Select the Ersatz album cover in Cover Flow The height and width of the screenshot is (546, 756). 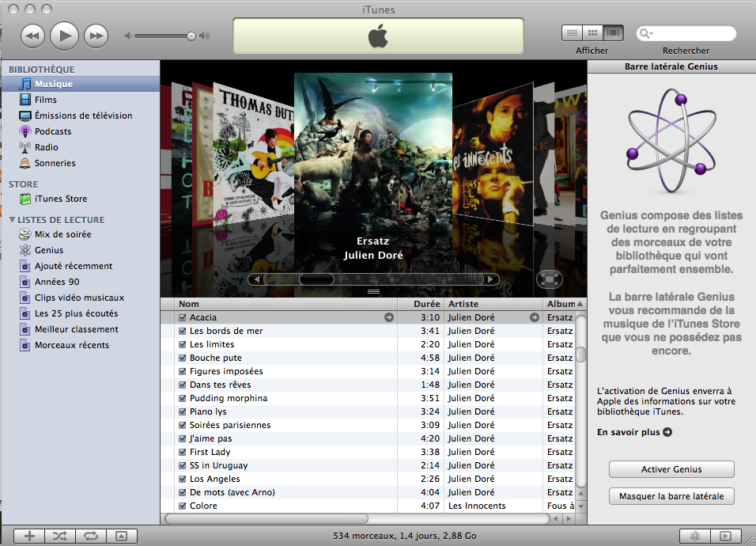coord(373,150)
